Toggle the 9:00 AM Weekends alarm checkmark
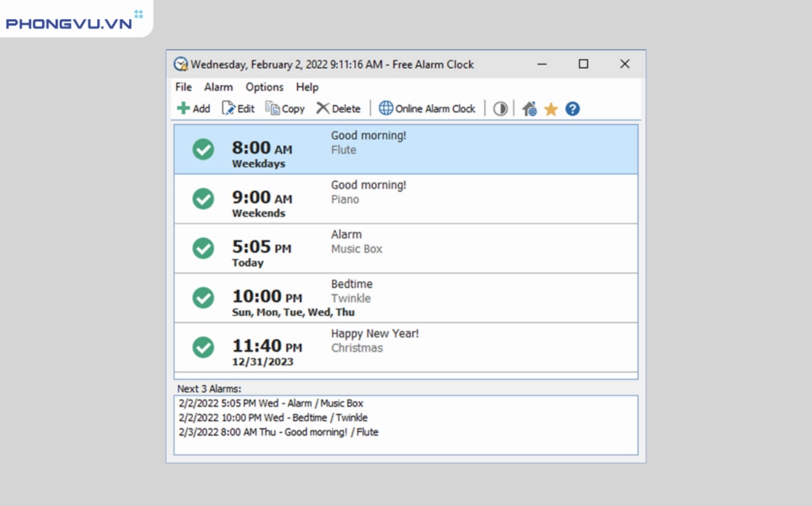This screenshot has height=506, width=812. click(204, 199)
